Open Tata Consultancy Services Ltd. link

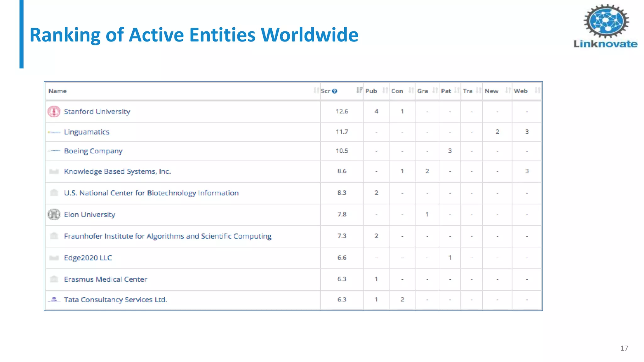(x=115, y=300)
